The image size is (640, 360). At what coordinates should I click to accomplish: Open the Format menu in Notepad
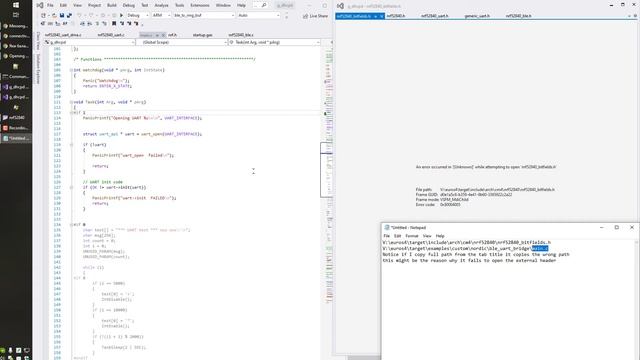click(x=411, y=236)
